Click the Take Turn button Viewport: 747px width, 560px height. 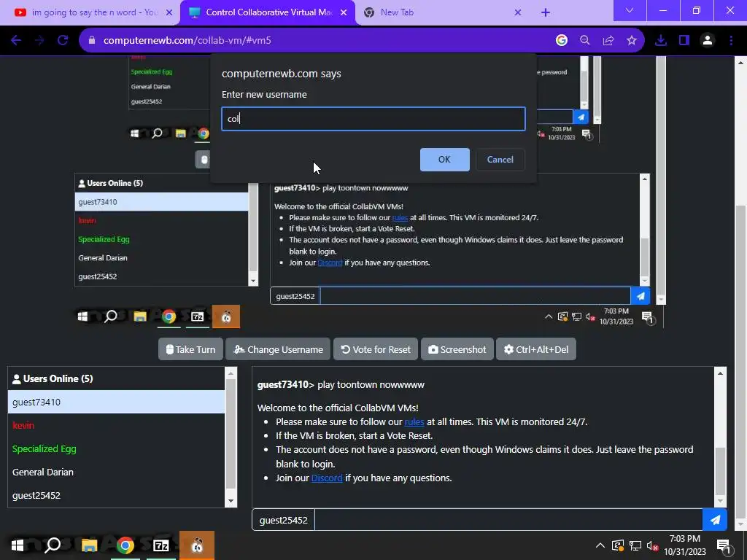click(x=190, y=349)
